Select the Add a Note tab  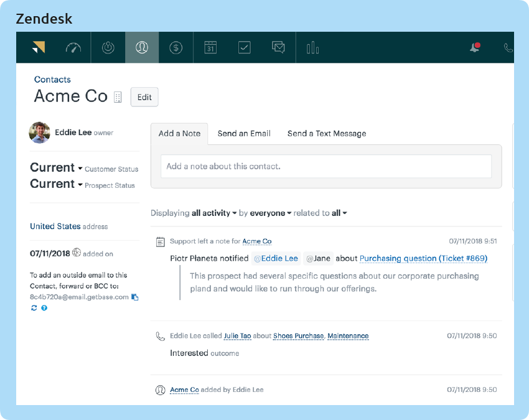pos(179,134)
